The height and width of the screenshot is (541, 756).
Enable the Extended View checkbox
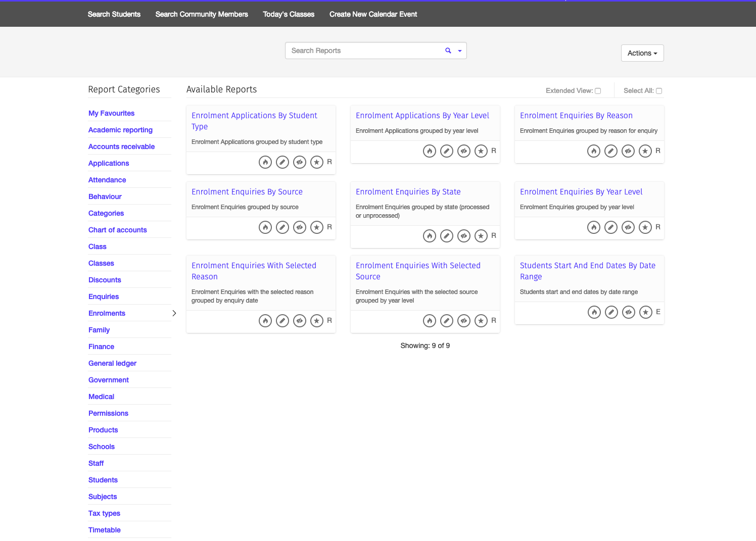tap(598, 91)
